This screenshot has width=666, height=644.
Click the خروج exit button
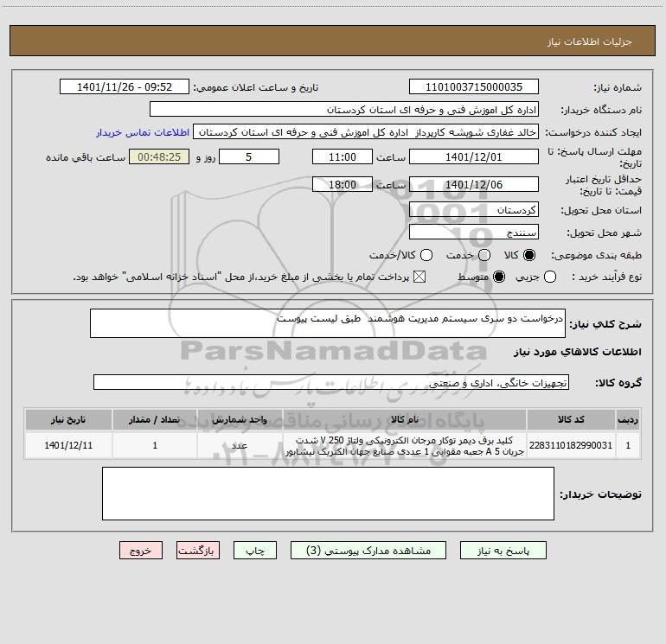tap(141, 550)
